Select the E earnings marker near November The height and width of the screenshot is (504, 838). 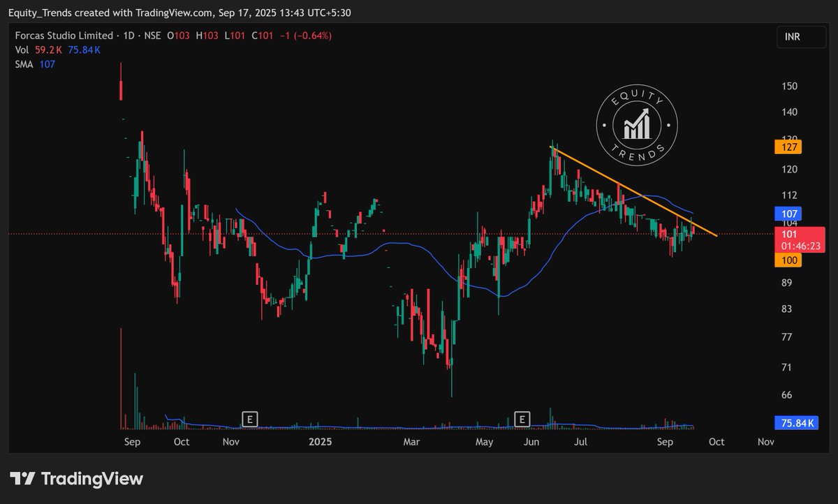249,419
